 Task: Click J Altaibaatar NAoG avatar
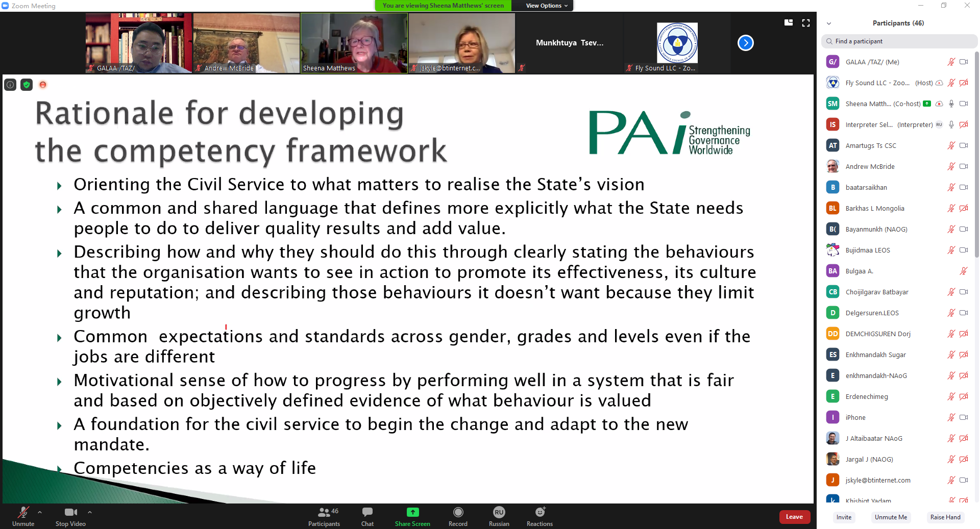[x=832, y=438]
